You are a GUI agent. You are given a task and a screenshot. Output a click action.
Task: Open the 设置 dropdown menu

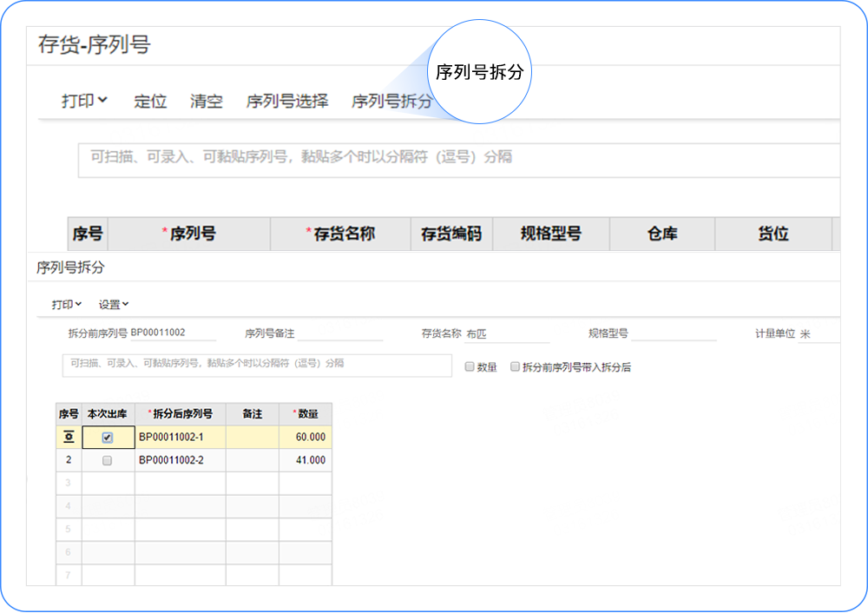[x=113, y=305]
